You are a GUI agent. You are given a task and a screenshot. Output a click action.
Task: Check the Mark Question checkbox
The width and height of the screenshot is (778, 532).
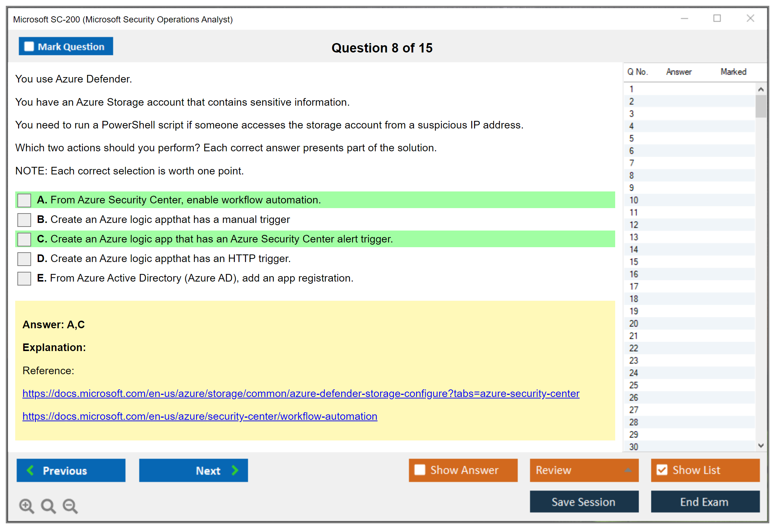click(x=29, y=46)
